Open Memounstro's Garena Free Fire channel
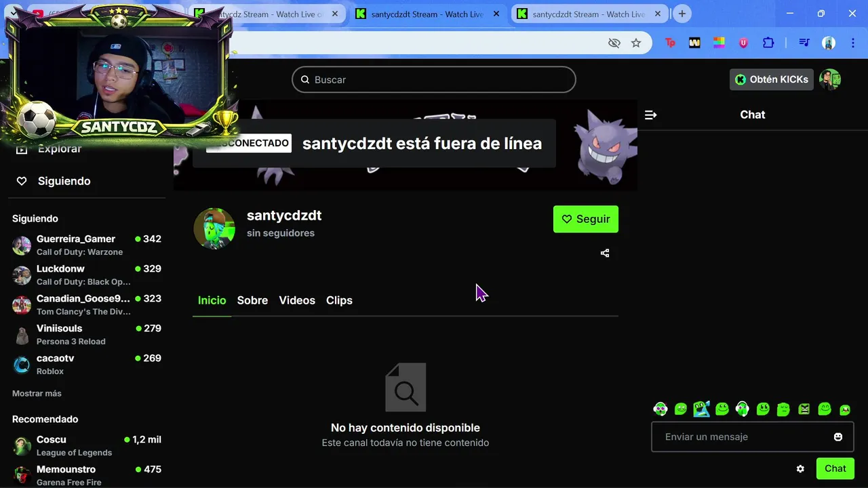 point(87,475)
